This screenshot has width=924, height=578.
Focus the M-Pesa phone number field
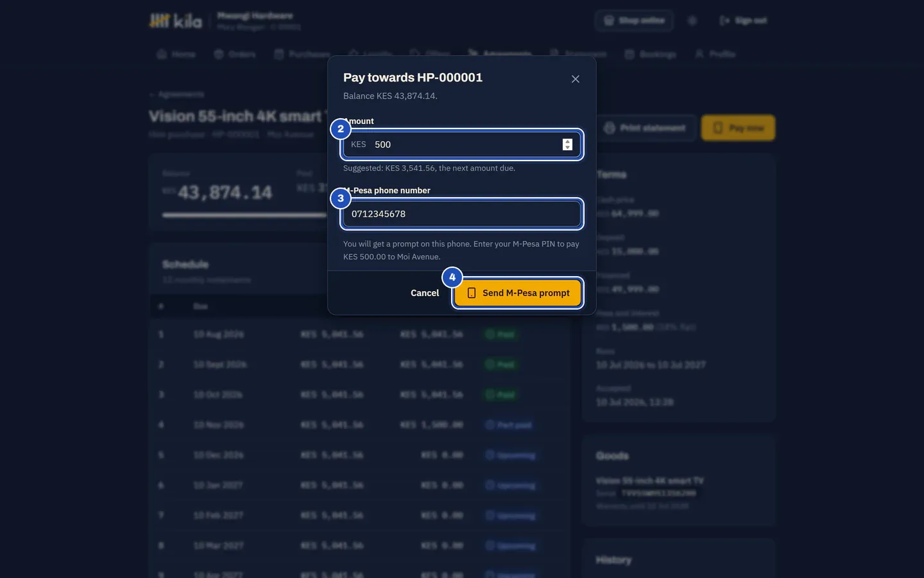462,214
